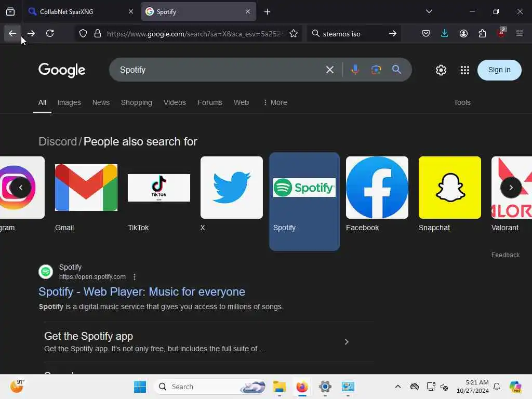Open the Windows Start menu
Screen dimensions: 532x399
(140, 387)
